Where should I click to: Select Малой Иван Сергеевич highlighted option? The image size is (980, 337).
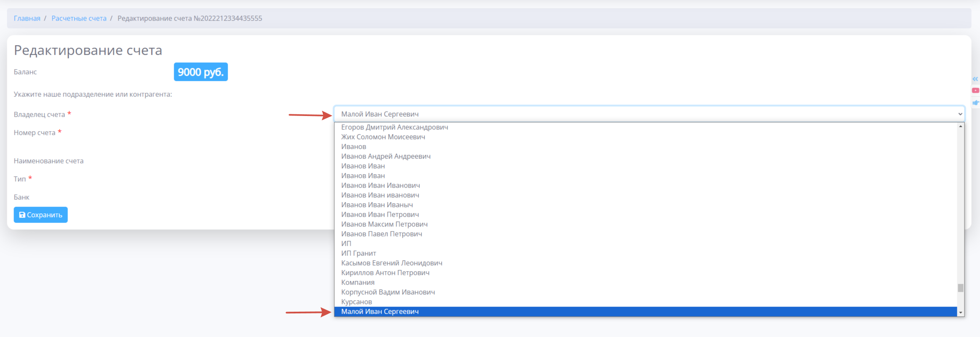coord(380,312)
